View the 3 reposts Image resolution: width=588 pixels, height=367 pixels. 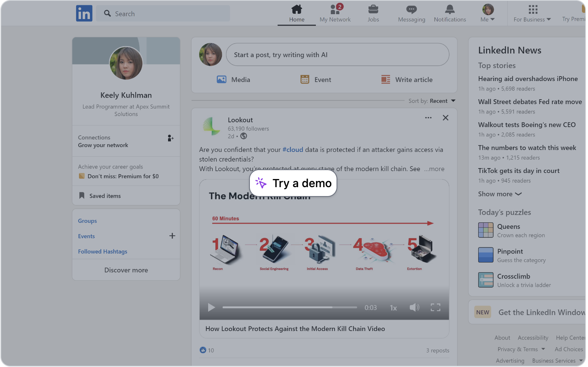tap(437, 350)
